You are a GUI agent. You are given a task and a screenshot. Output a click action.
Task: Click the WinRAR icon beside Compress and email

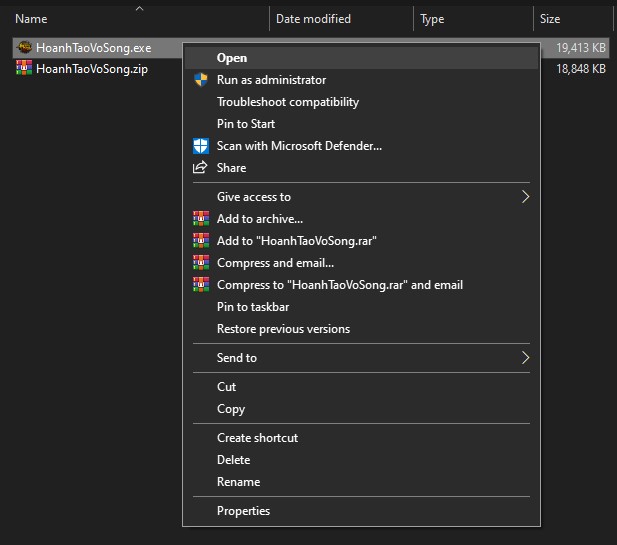200,263
